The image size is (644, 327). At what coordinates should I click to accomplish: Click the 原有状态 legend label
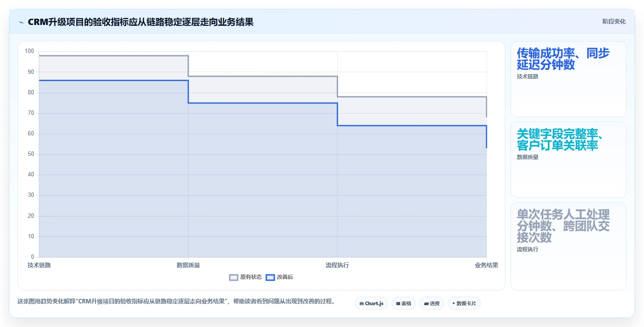point(251,277)
